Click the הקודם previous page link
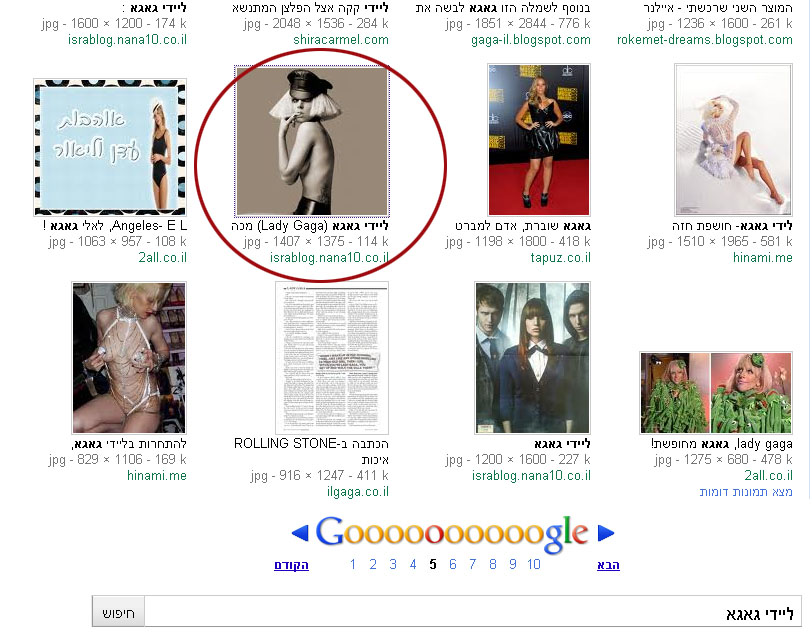Viewport: 812px width, 634px height. (291, 565)
